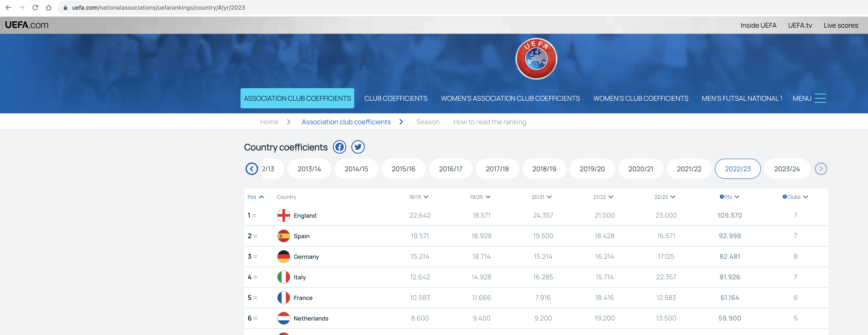The width and height of the screenshot is (868, 335).
Task: Select the 2021/22 season
Action: click(689, 169)
